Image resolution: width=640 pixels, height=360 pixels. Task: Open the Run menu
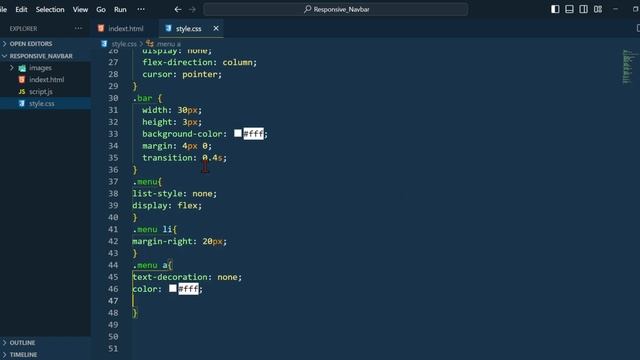coord(120,9)
